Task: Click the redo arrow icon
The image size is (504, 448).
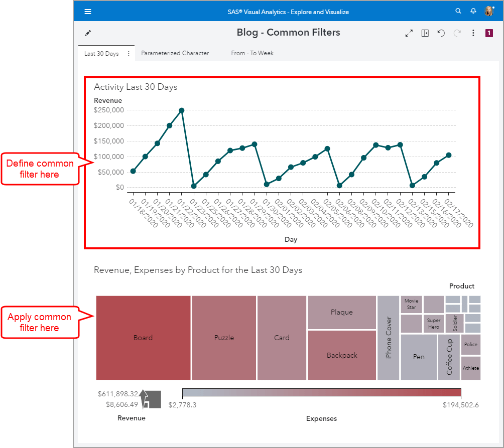Action: point(457,32)
